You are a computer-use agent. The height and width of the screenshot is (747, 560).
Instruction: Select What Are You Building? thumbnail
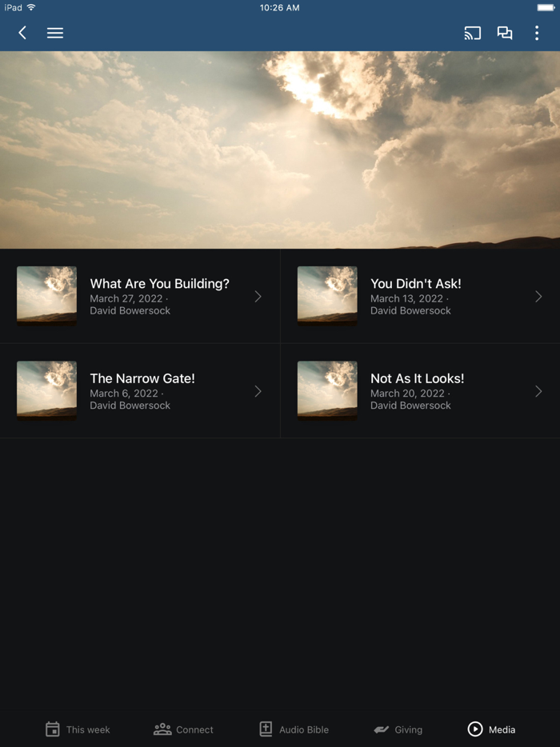click(x=46, y=296)
